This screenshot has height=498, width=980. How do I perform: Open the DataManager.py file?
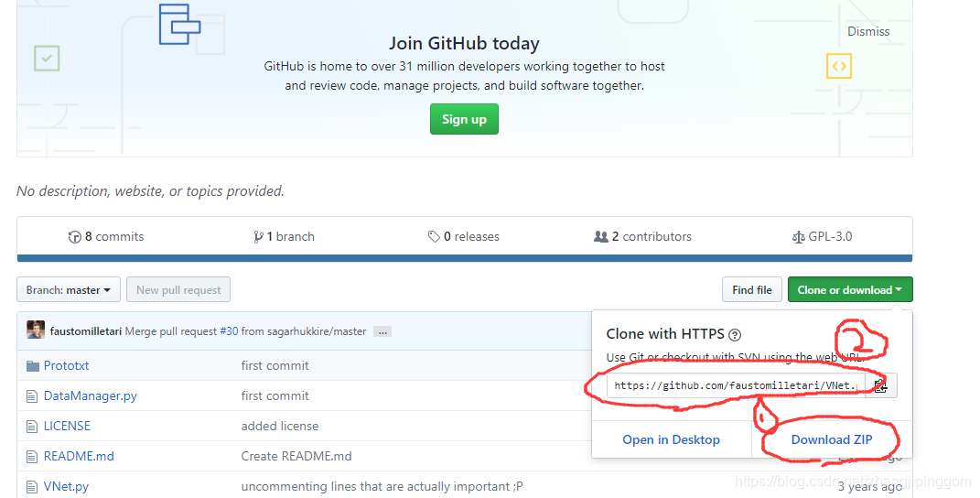click(x=90, y=396)
